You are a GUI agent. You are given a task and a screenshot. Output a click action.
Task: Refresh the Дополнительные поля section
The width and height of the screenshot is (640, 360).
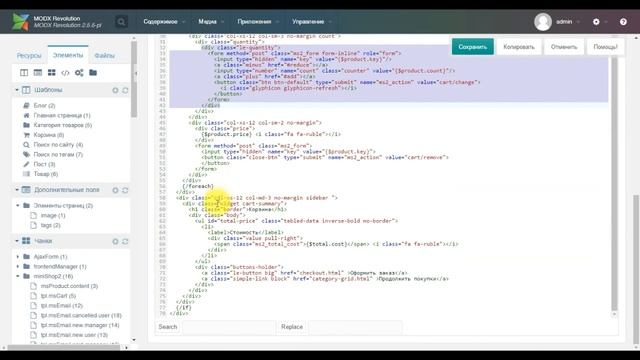click(x=125, y=190)
